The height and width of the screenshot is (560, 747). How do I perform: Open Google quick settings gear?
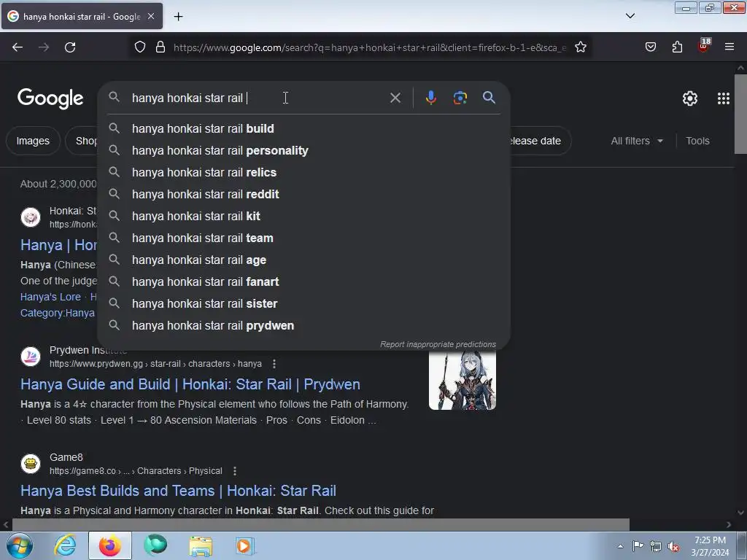click(690, 98)
